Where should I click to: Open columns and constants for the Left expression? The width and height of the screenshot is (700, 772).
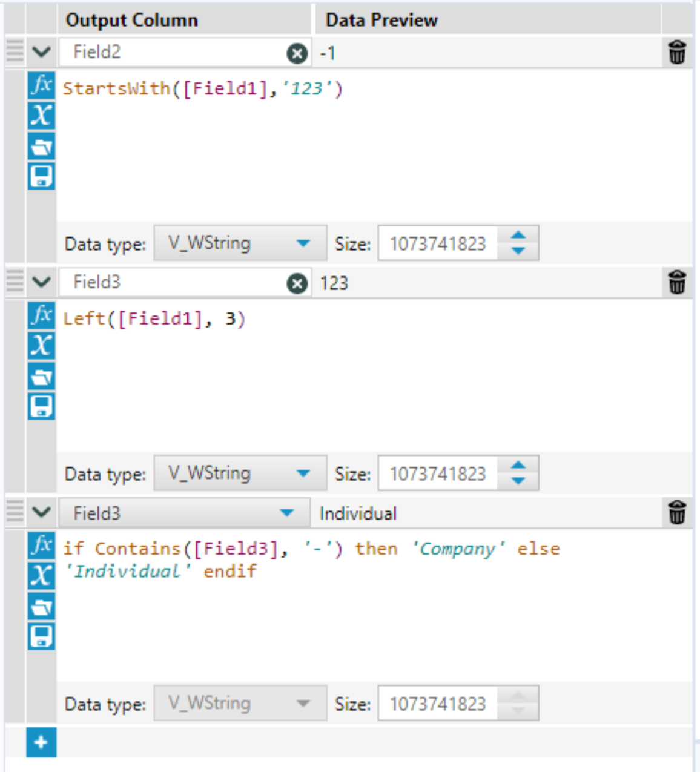(x=41, y=346)
